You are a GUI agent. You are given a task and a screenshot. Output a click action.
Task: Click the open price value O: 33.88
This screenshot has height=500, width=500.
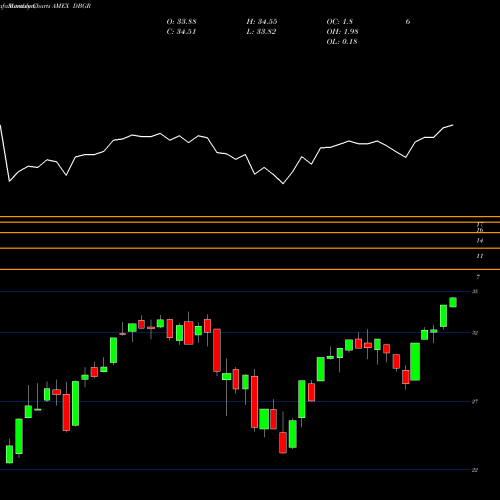181,22
